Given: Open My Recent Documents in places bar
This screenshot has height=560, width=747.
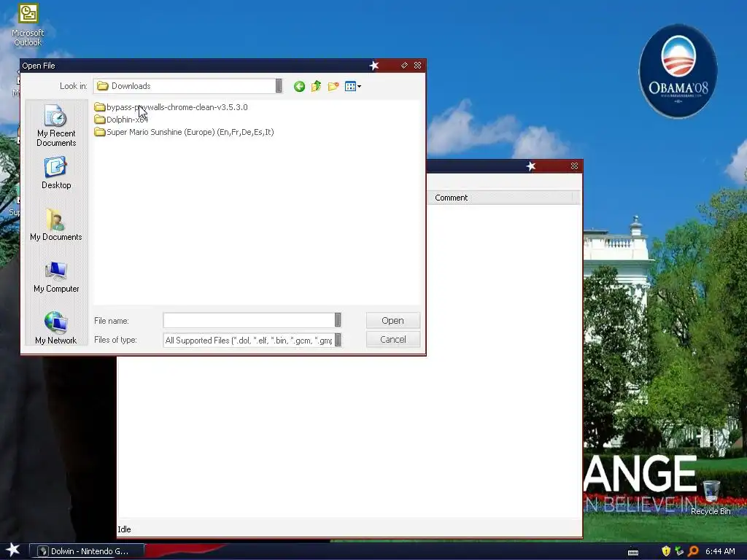Looking at the screenshot, I should coord(56,125).
